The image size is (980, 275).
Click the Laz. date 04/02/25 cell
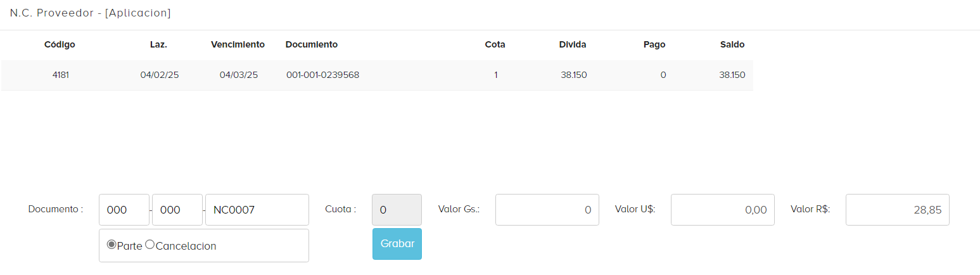pyautogui.click(x=160, y=75)
